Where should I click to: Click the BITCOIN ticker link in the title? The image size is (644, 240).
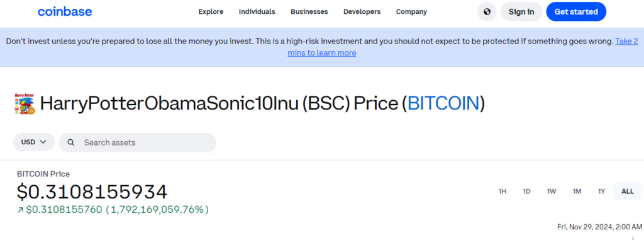443,103
